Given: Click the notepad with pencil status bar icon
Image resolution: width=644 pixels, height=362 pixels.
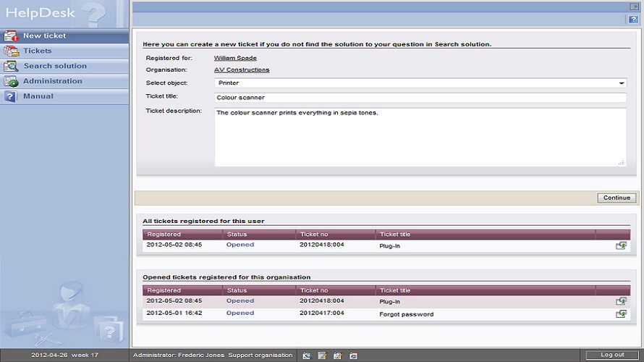Looking at the screenshot, I should click(323, 355).
